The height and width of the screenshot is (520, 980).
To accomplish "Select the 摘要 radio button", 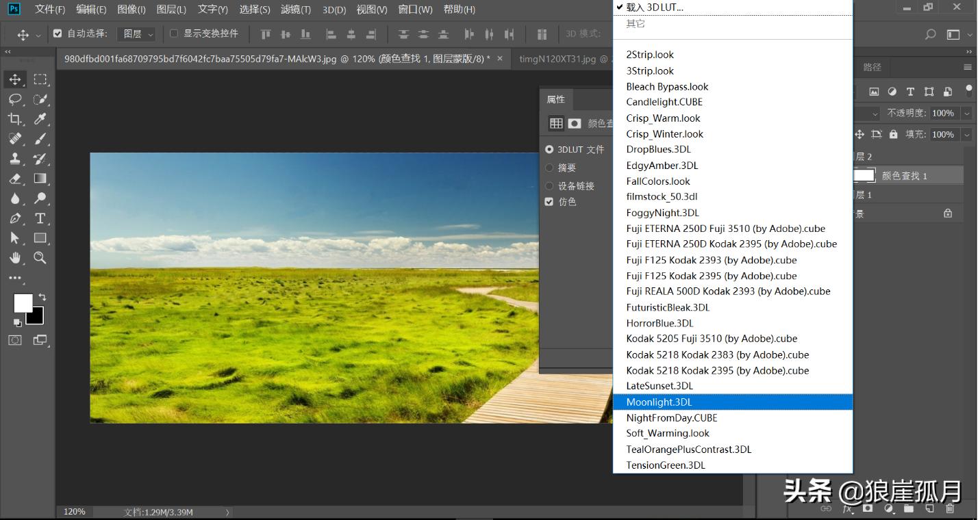I will click(549, 167).
